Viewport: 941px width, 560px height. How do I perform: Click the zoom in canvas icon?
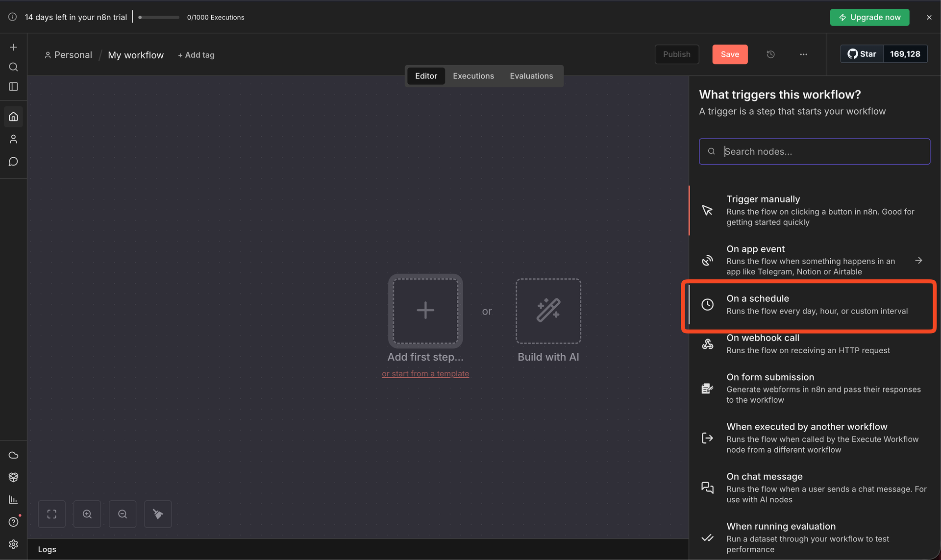click(87, 514)
